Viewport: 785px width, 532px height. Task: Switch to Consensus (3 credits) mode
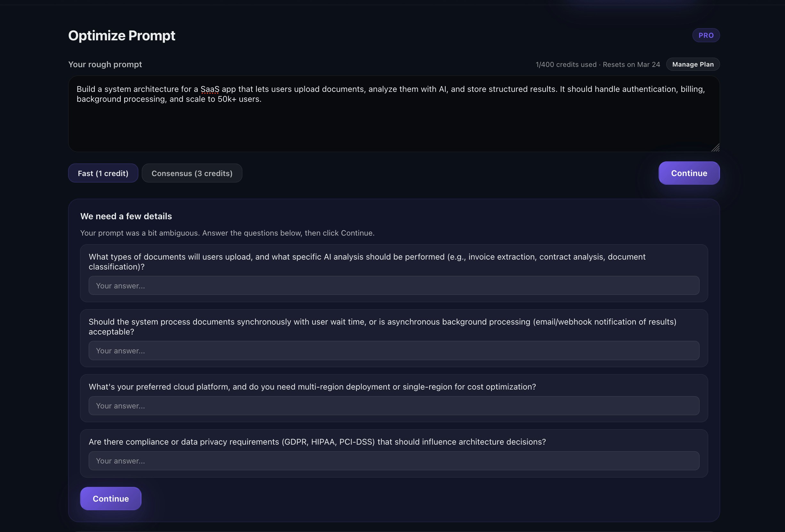tap(192, 173)
